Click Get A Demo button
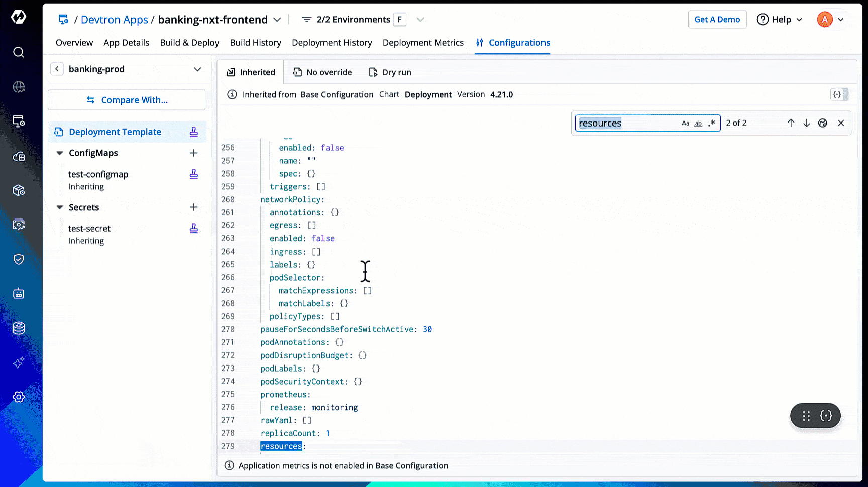Screen dimensions: 868x487 [x=717, y=20]
